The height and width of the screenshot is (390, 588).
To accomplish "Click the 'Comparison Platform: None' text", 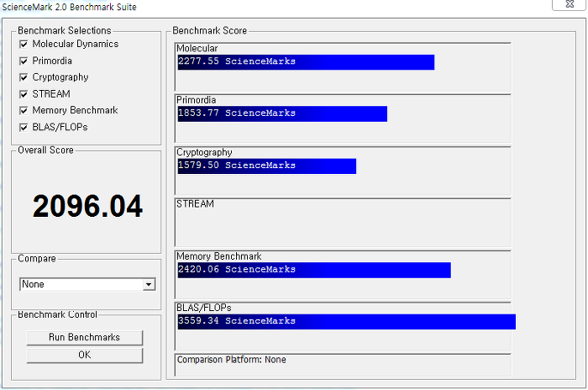I will (x=231, y=360).
